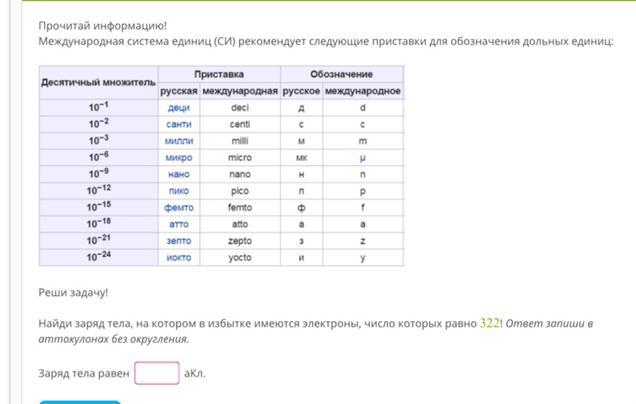Image resolution: width=636 pixels, height=404 pixels.
Task: Select the 'micro' table cell
Action: tap(240, 158)
